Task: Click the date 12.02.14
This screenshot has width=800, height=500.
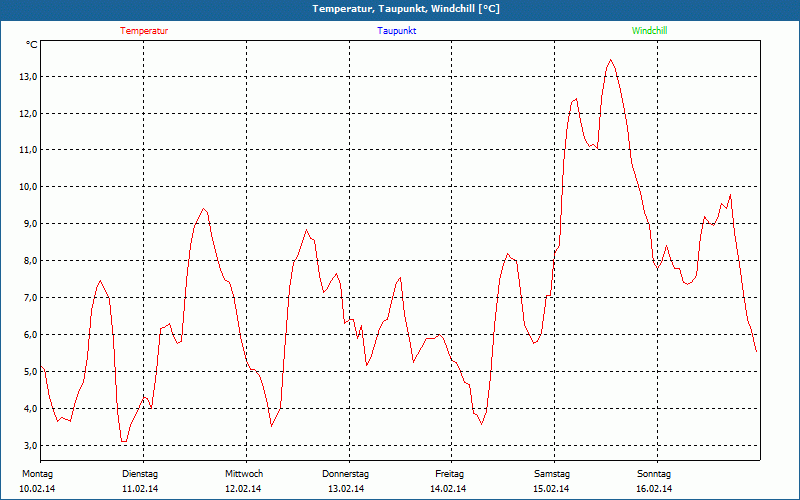Action: tap(243, 489)
